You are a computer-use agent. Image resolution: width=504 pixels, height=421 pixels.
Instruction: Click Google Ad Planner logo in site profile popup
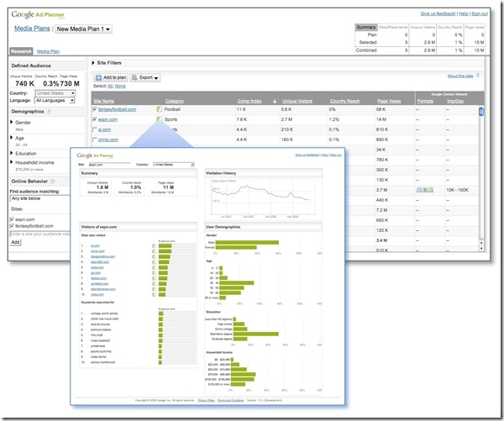(95, 155)
